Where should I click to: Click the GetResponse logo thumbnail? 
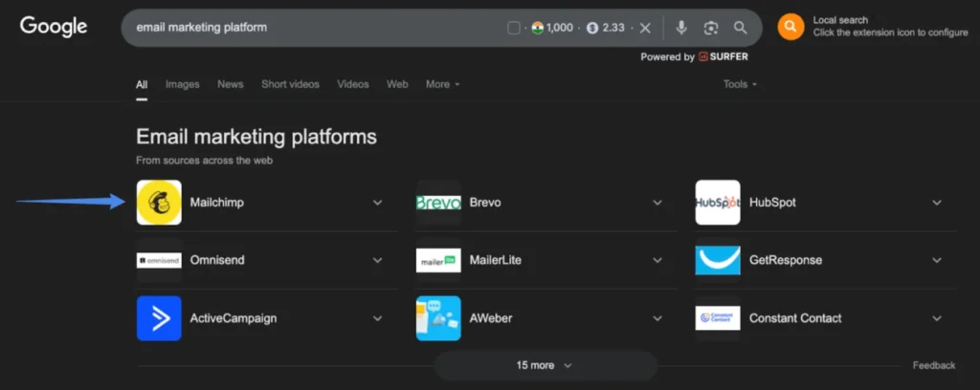pos(718,260)
